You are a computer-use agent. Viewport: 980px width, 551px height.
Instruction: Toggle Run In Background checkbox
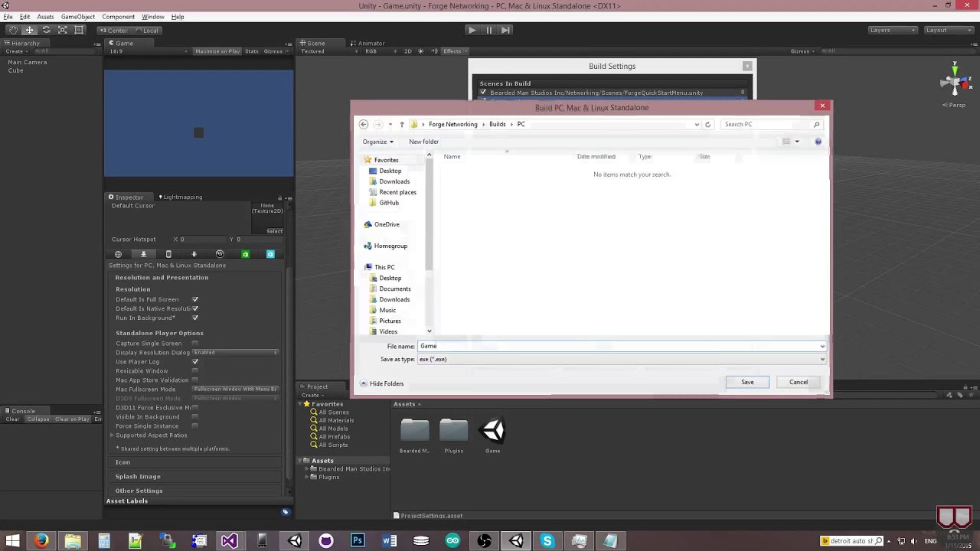pos(195,318)
